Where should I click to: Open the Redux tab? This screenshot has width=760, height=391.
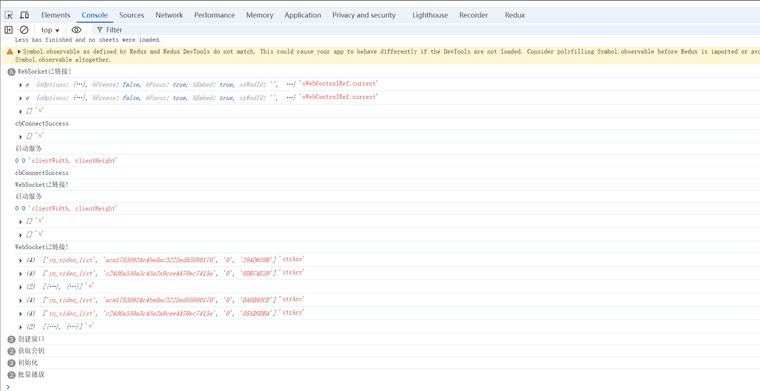pos(515,15)
